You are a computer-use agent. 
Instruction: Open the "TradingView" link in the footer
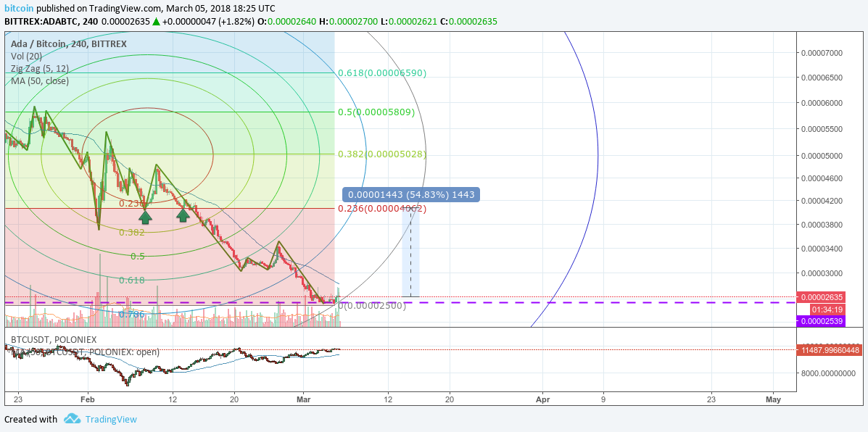click(110, 419)
